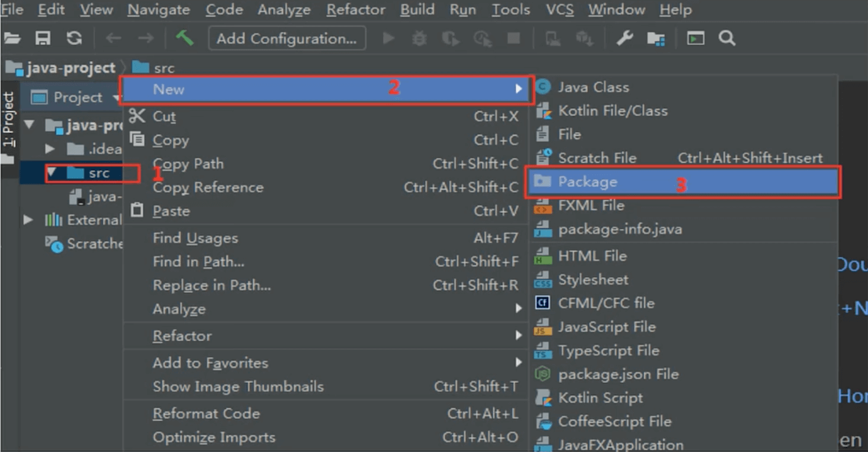868x452 pixels.
Task: Click the Synchronize refresh icon
Action: tap(73, 38)
